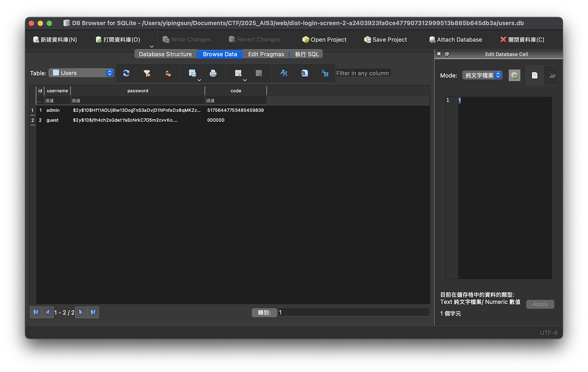Viewport: 588px width, 372px height.
Task: Print the table data
Action: point(213,73)
